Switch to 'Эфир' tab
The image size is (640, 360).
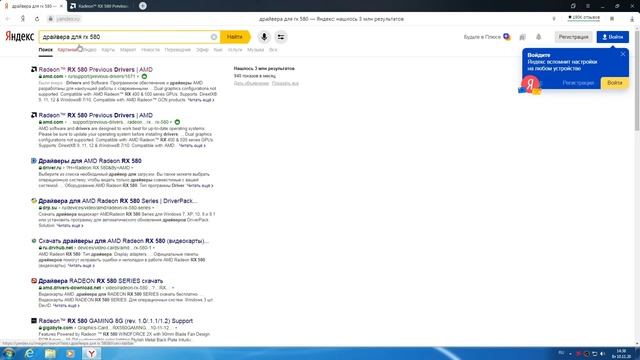point(202,50)
